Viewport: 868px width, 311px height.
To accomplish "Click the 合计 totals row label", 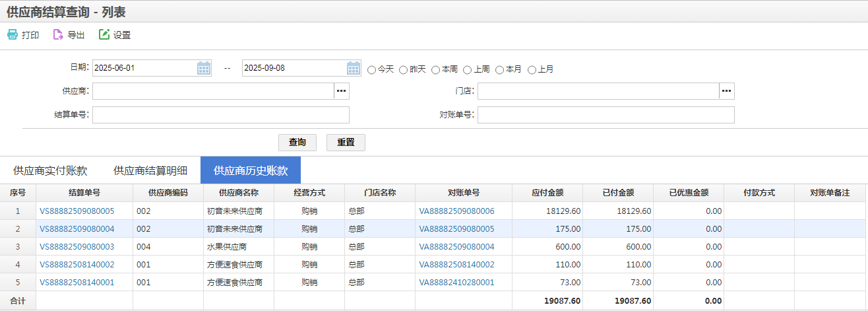I will [18, 300].
